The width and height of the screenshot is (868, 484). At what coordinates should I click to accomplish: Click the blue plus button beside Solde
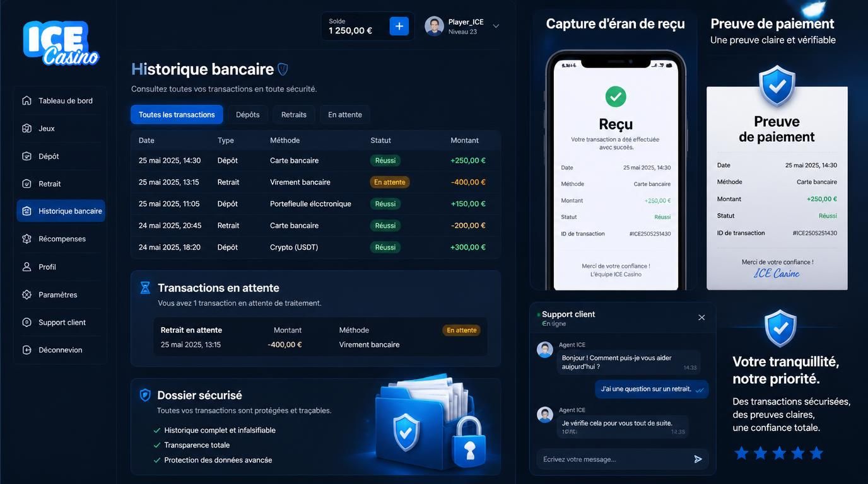(399, 26)
